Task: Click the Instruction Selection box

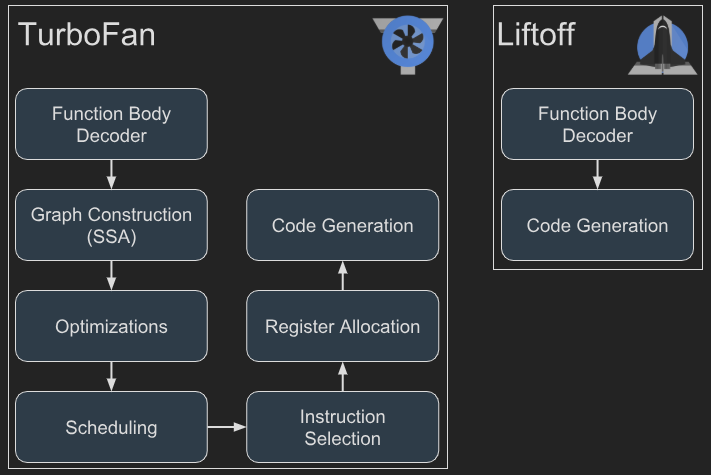Action: click(343, 427)
